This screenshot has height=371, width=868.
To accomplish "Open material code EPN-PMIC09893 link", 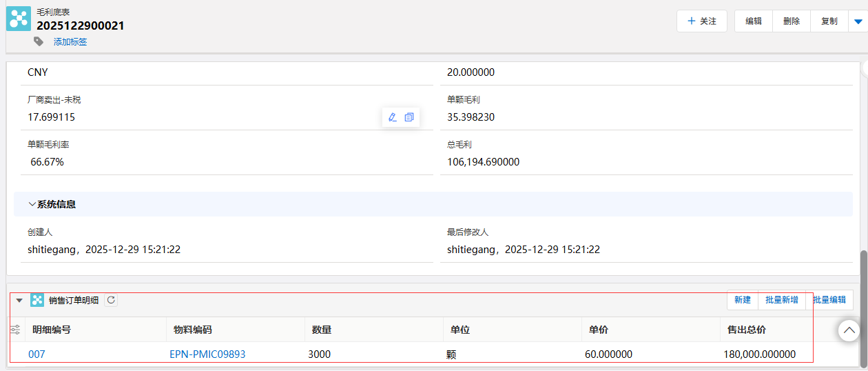I will (207, 354).
